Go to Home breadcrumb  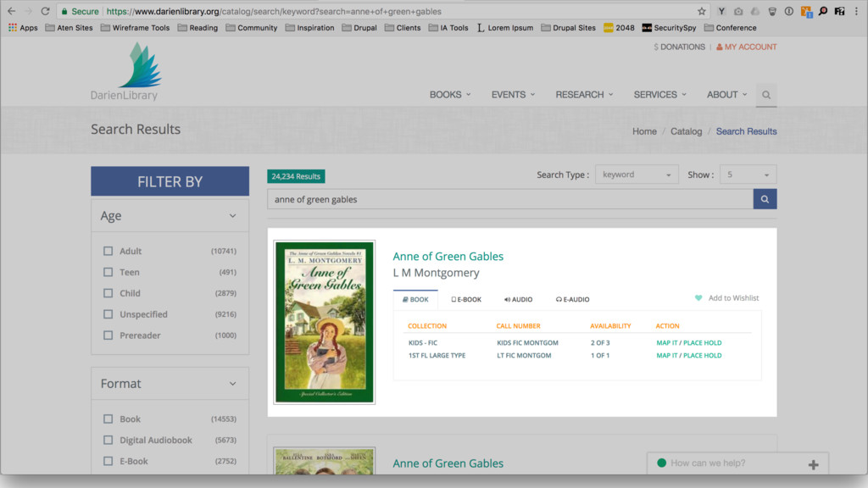coord(644,131)
